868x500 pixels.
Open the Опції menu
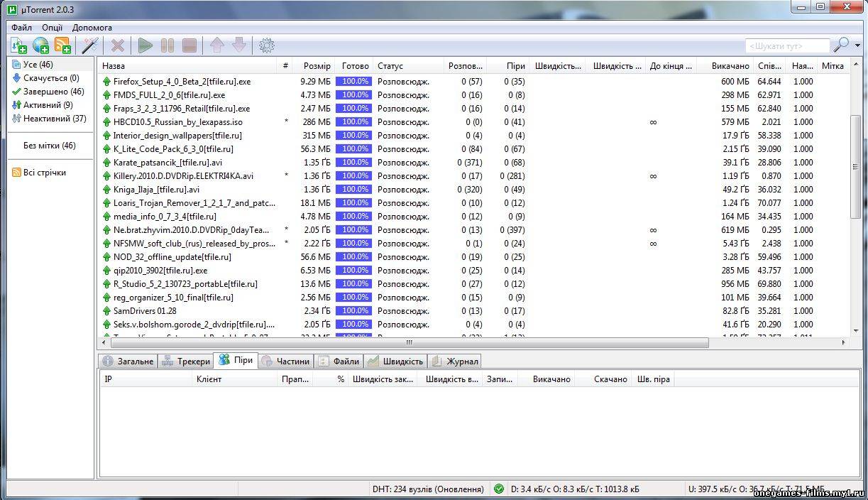click(52, 28)
